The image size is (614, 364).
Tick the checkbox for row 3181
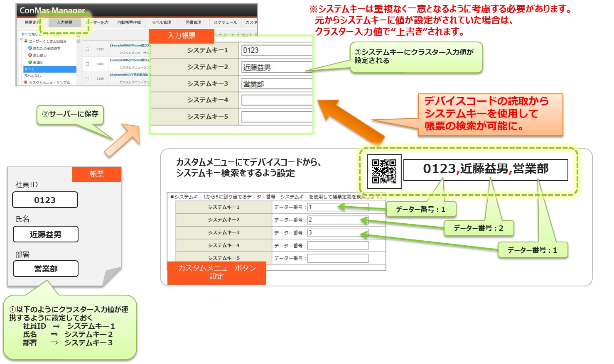87,64
